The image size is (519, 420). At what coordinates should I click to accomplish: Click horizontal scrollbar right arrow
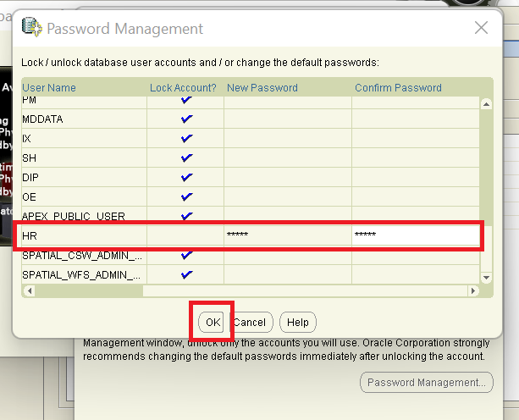tap(473, 291)
